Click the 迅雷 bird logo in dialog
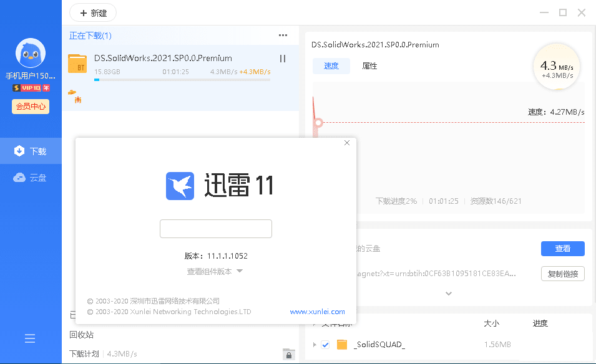 click(180, 186)
